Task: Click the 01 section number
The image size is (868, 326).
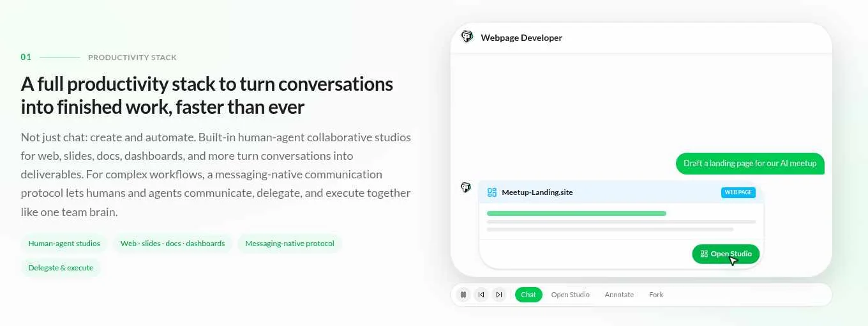Action: point(26,57)
